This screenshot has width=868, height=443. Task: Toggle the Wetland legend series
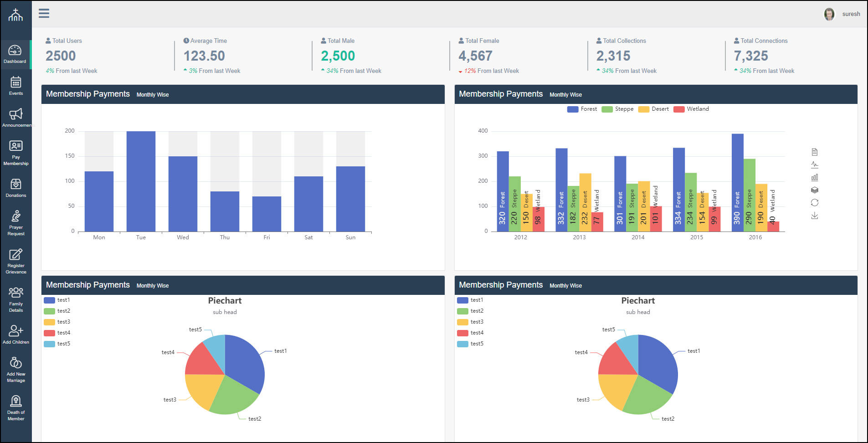click(x=691, y=109)
